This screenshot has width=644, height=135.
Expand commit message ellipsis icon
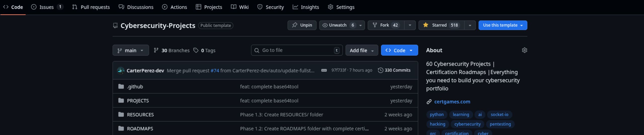point(324,70)
